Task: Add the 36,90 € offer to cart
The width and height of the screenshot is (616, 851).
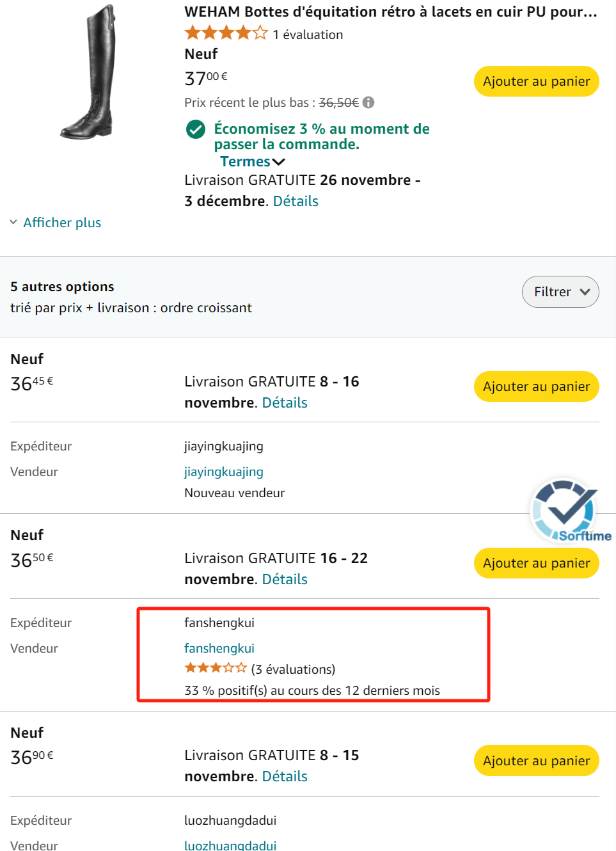Action: pyautogui.click(x=536, y=761)
